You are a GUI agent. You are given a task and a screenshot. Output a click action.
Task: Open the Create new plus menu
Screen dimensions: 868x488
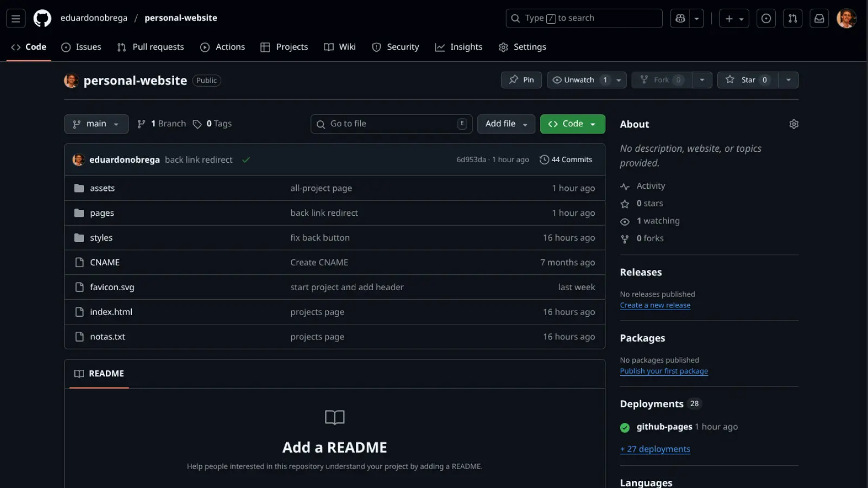tap(734, 18)
